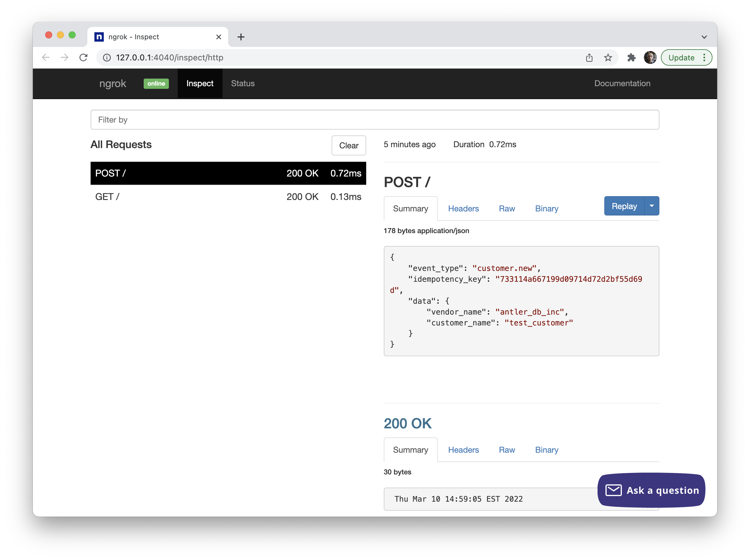Screen dimensions: 750x560
Task: Click the site information icon
Action: [107, 58]
